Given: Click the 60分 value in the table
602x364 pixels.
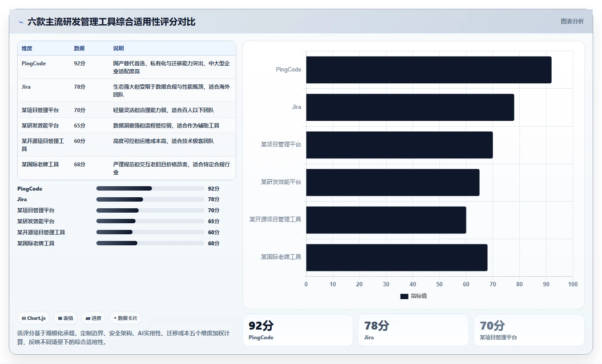Looking at the screenshot, I should click(80, 141).
